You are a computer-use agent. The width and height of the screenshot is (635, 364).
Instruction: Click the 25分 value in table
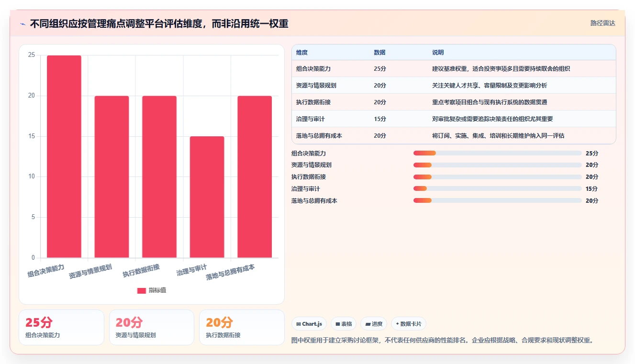click(380, 69)
